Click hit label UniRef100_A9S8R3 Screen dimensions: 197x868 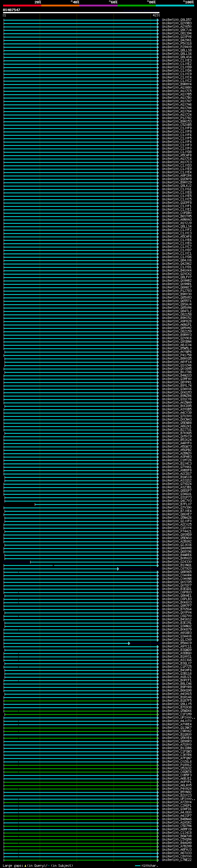(x=176, y=633)
